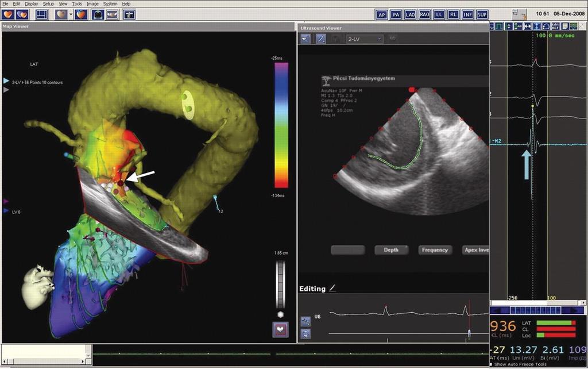Click the patient on table icon

click(129, 14)
